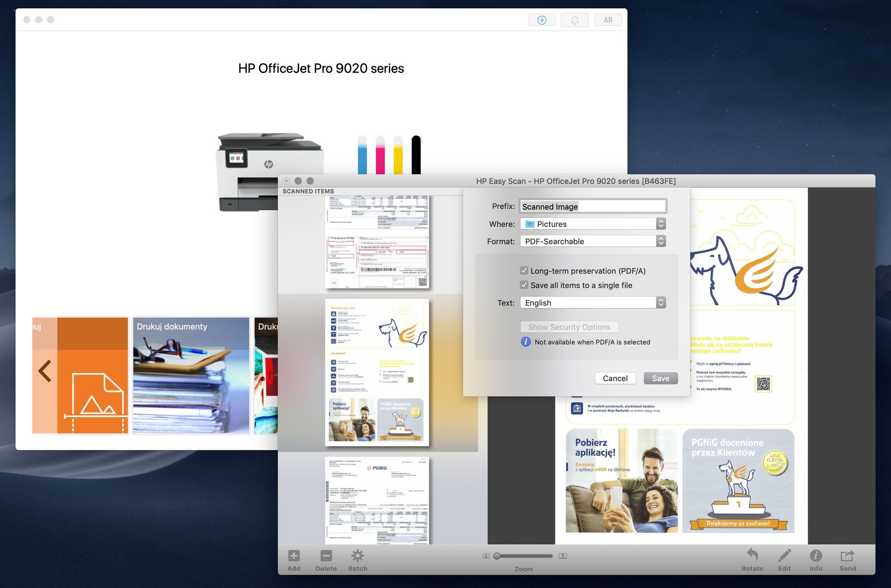891x588 pixels.
Task: Click the magenta ink level indicator
Action: 380,155
